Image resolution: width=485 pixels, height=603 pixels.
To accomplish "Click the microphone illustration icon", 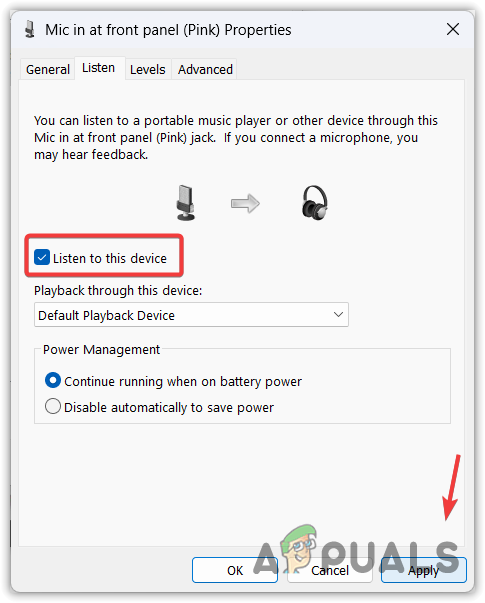I will pos(186,203).
